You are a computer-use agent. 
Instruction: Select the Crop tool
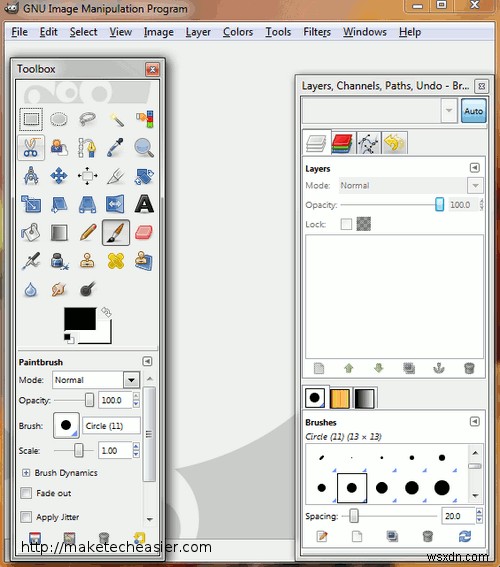[x=116, y=176]
